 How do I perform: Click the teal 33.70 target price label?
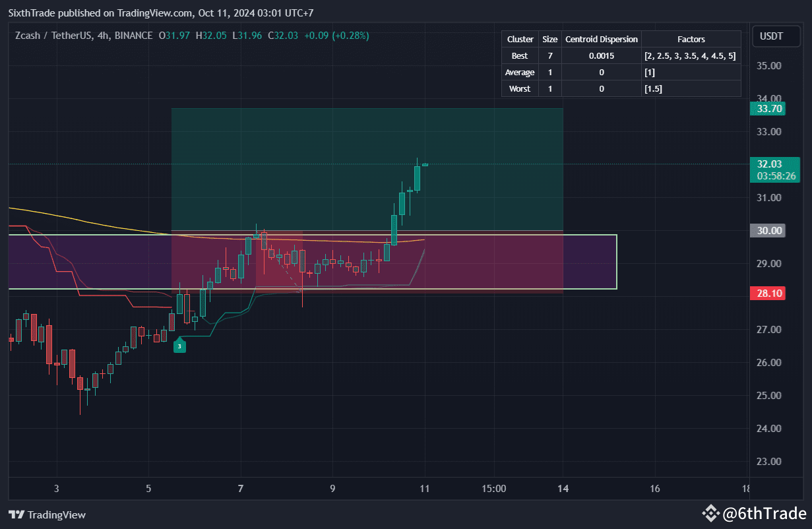pos(768,108)
